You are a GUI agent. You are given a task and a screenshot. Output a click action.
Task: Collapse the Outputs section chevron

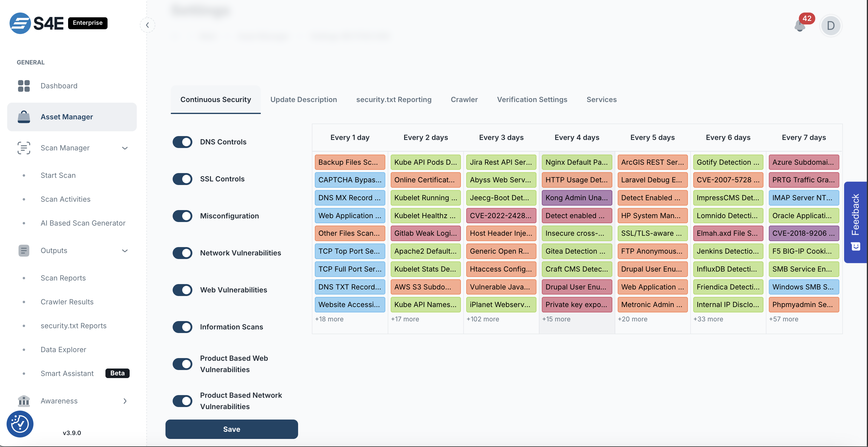pos(125,251)
